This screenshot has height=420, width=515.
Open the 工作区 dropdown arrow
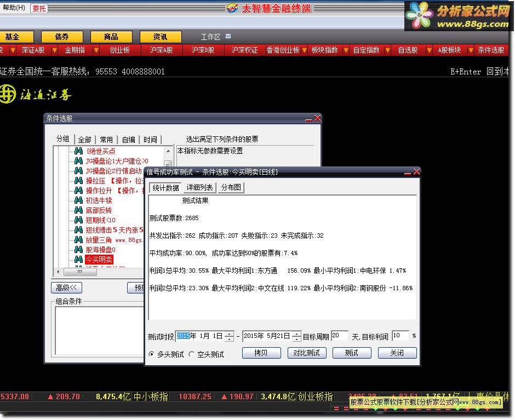coord(228,36)
